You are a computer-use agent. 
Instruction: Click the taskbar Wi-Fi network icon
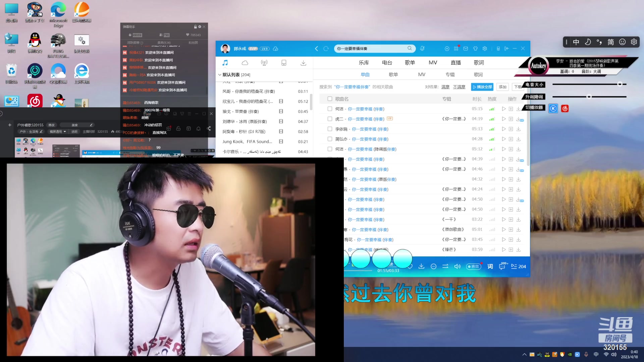tap(606, 354)
